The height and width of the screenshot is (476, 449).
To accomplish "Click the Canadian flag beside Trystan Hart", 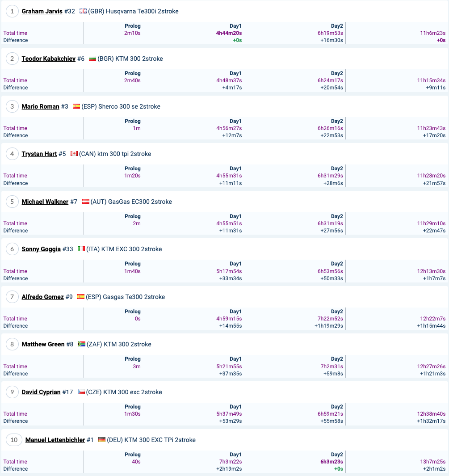I will [x=74, y=154].
